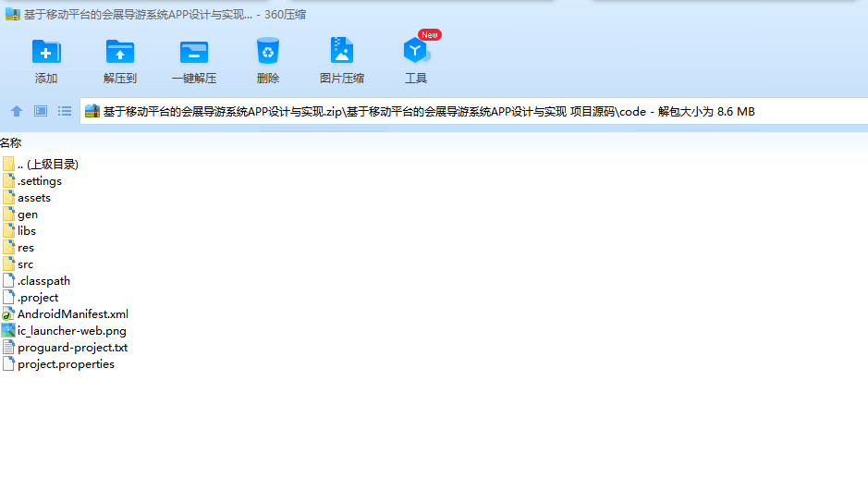Open the 工具 (Tools) icon with New badge
Screen dimensions: 868x491
416,51
